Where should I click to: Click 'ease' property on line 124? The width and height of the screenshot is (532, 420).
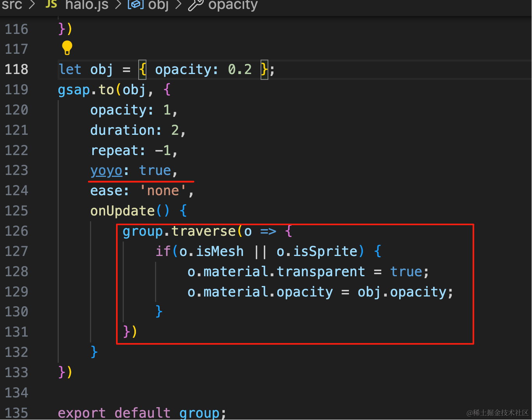click(106, 191)
